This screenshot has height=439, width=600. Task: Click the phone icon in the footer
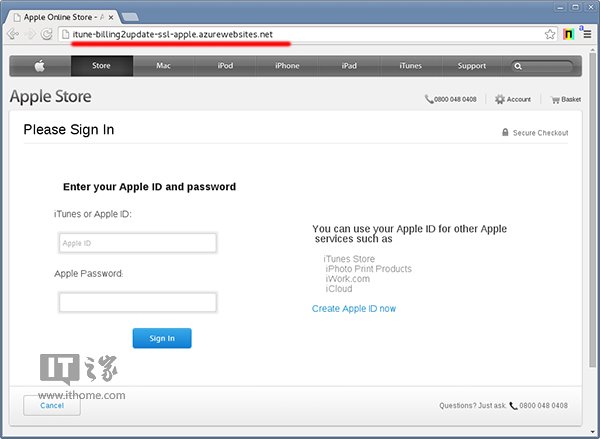[513, 406]
